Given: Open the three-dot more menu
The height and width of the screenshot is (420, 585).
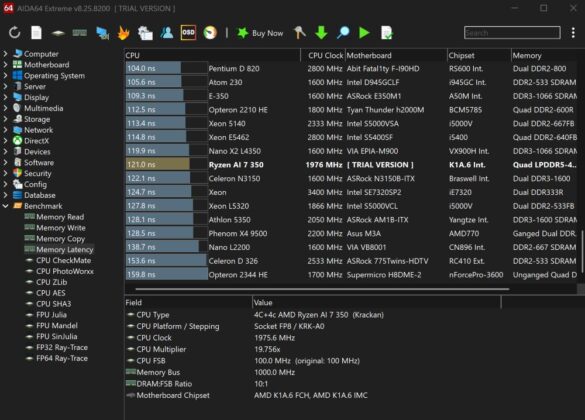Looking at the screenshot, I should click(573, 33).
